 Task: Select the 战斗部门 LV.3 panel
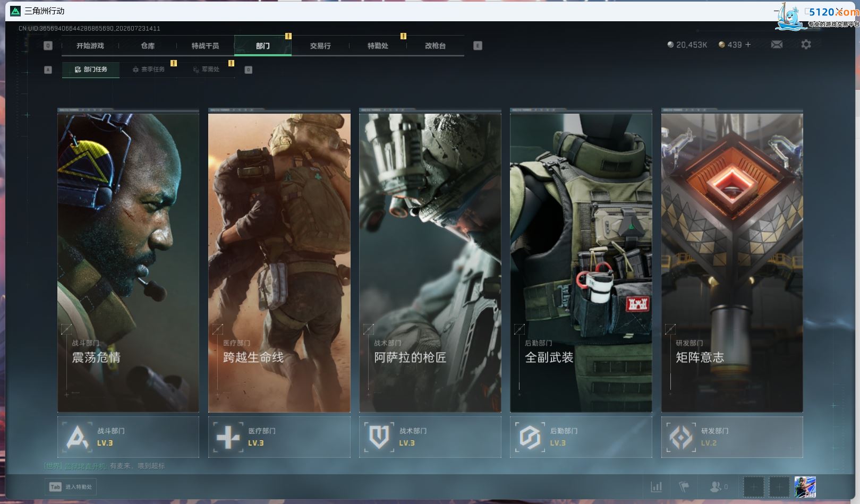pyautogui.click(x=128, y=437)
